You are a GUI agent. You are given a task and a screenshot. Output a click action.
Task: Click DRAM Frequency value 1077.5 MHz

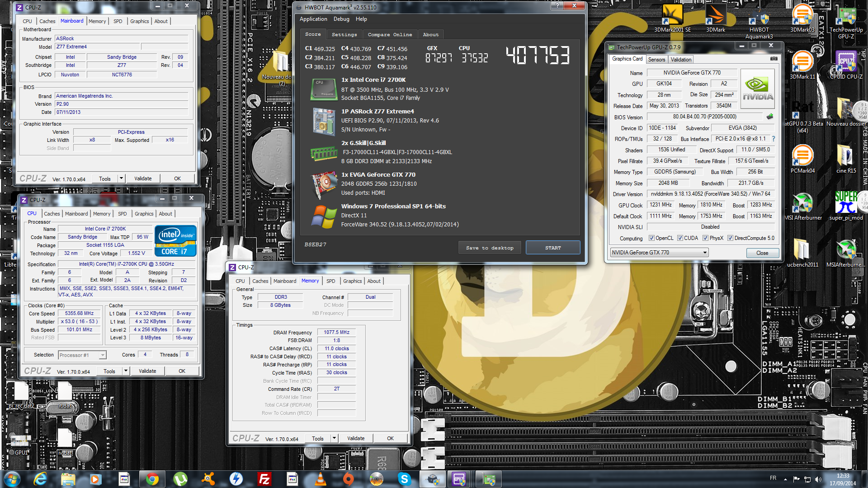click(x=336, y=332)
